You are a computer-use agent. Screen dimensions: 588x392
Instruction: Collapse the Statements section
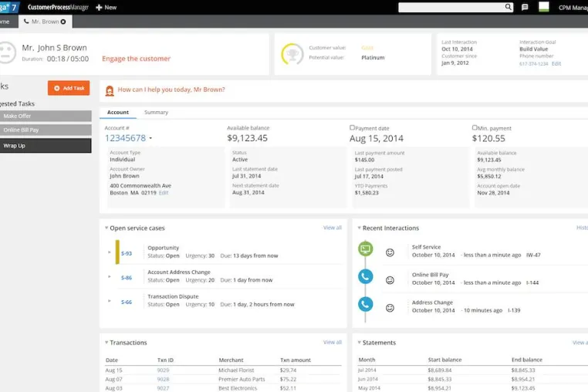pos(360,342)
